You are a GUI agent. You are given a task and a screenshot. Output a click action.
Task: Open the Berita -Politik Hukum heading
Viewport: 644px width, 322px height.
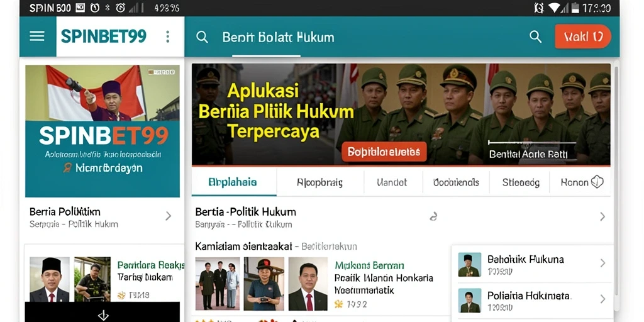coord(246,212)
